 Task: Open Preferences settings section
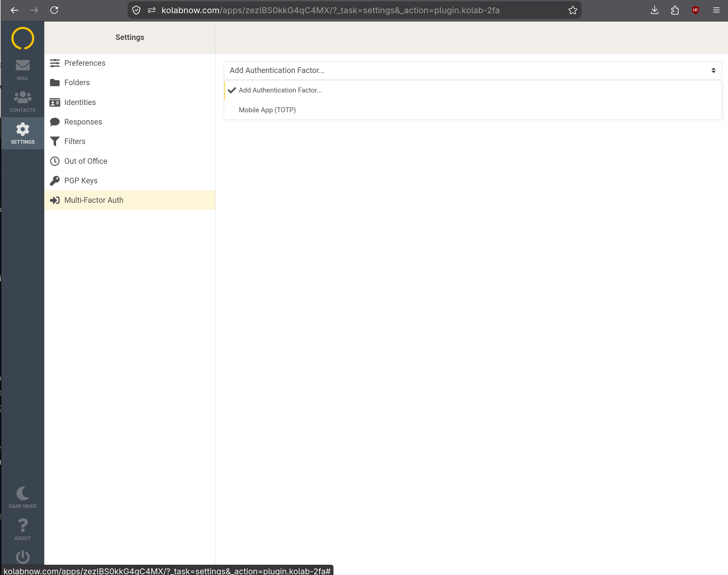click(x=85, y=63)
